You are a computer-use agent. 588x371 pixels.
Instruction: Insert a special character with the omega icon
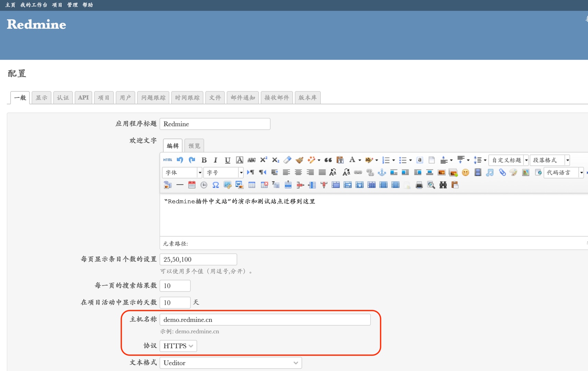(216, 185)
